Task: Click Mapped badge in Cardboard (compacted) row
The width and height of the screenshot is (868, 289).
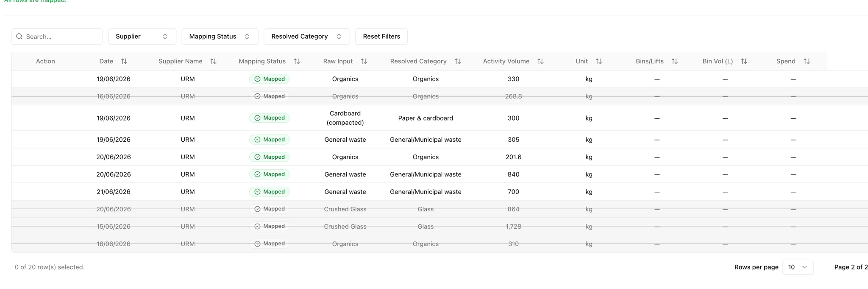Action: click(x=270, y=118)
